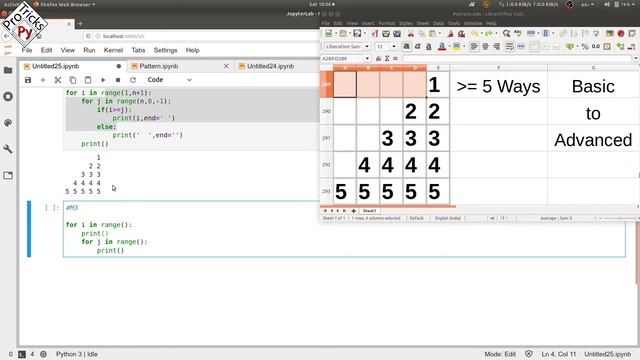Screen dimensions: 640x360
Task: Insert image icon in Calc toolbar
Action: pyautogui.click(x=610, y=33)
